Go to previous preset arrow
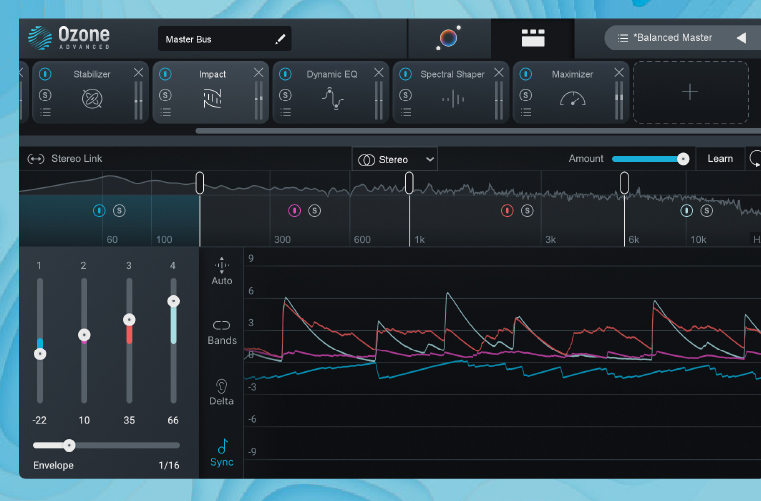This screenshot has width=761, height=501. [x=741, y=38]
